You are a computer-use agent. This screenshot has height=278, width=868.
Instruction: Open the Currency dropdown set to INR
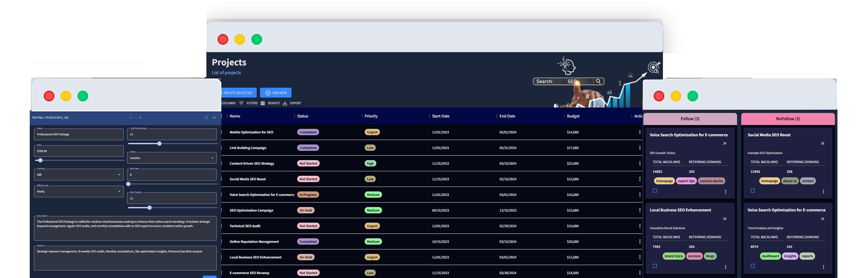(78, 174)
